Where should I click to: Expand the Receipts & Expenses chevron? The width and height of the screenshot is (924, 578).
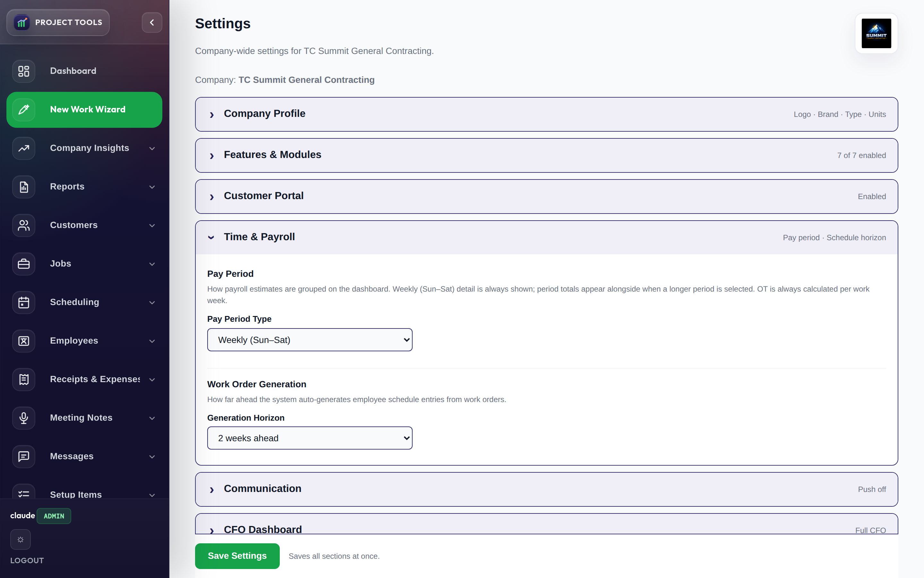[152, 380]
